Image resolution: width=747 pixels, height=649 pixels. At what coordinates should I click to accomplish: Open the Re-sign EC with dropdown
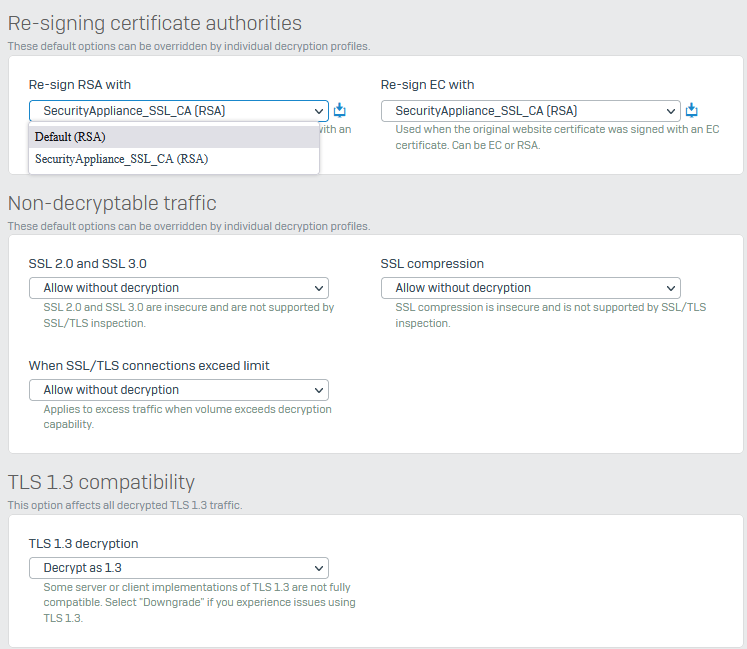click(530, 111)
